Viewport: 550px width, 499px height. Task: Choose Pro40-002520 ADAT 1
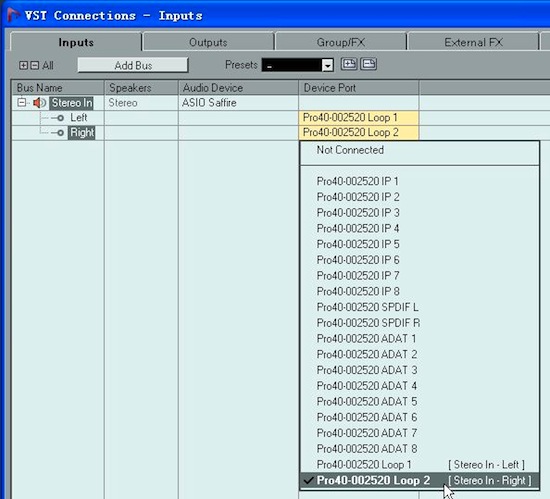coord(420,338)
